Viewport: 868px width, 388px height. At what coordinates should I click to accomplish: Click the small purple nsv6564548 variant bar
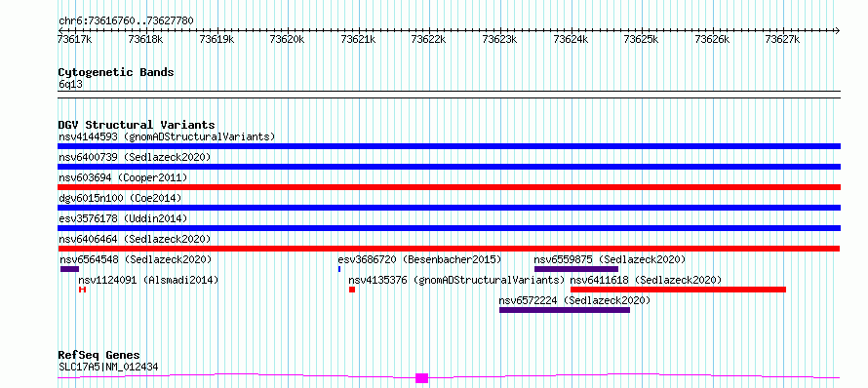[70, 269]
